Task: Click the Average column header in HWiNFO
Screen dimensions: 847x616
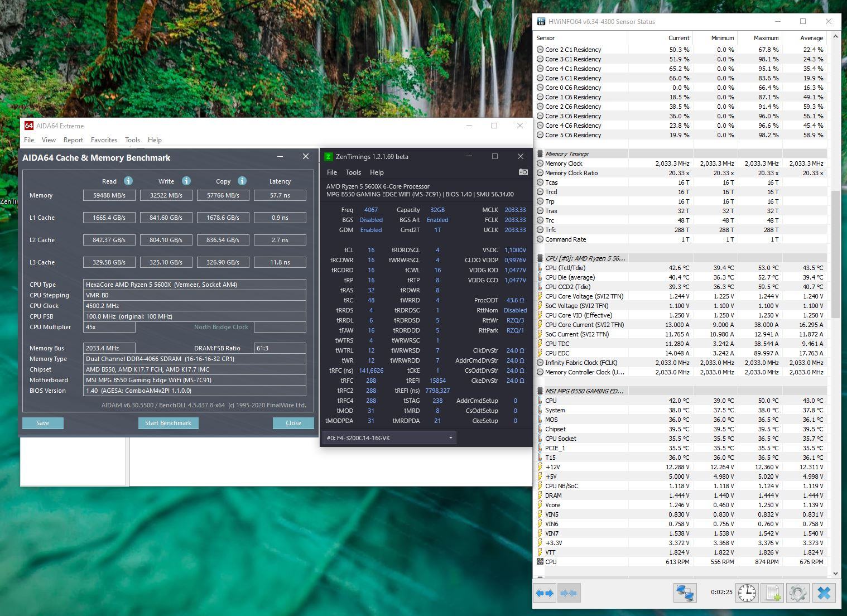Action: click(x=804, y=38)
